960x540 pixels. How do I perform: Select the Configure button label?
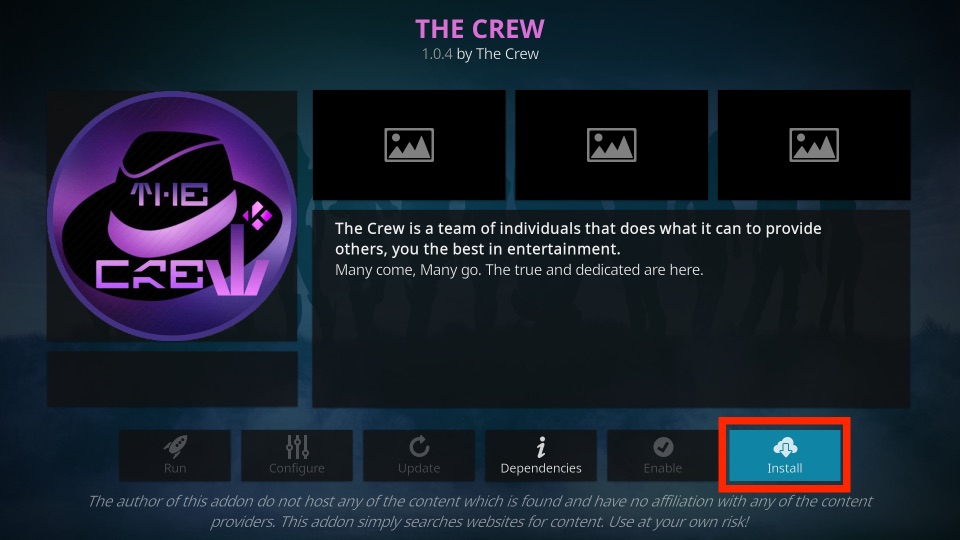pyautogui.click(x=297, y=468)
